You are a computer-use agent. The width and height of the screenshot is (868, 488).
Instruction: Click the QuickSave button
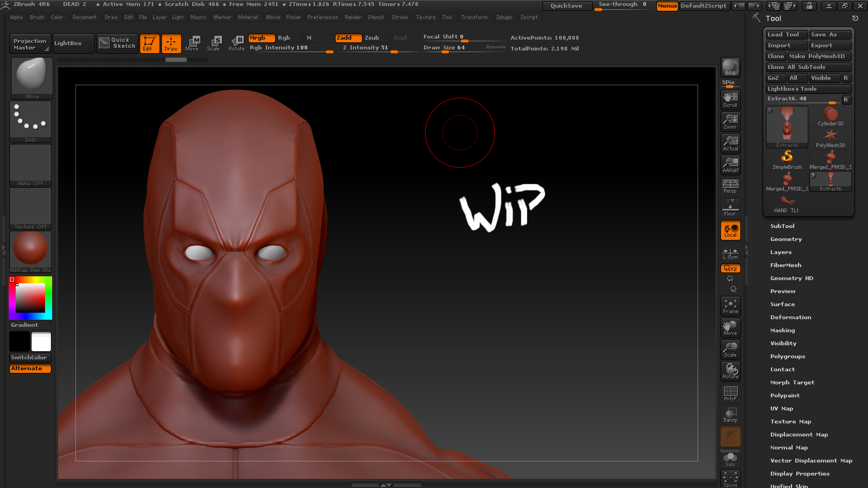(566, 6)
